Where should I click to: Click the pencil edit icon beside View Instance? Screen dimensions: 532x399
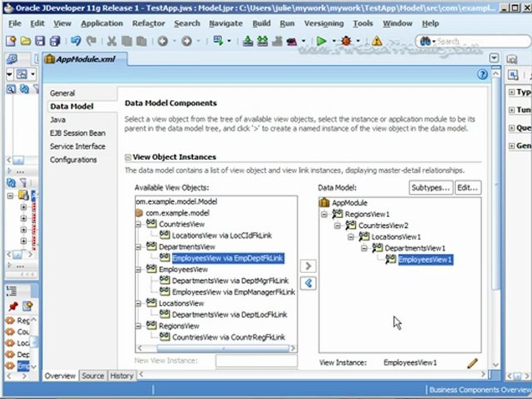pos(472,363)
